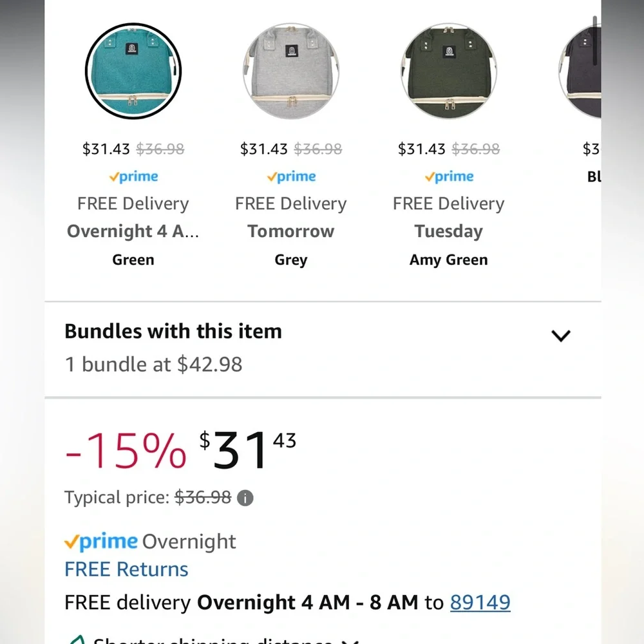Click the Prime badge under Green option
This screenshot has height=644, width=644.
pos(133,176)
